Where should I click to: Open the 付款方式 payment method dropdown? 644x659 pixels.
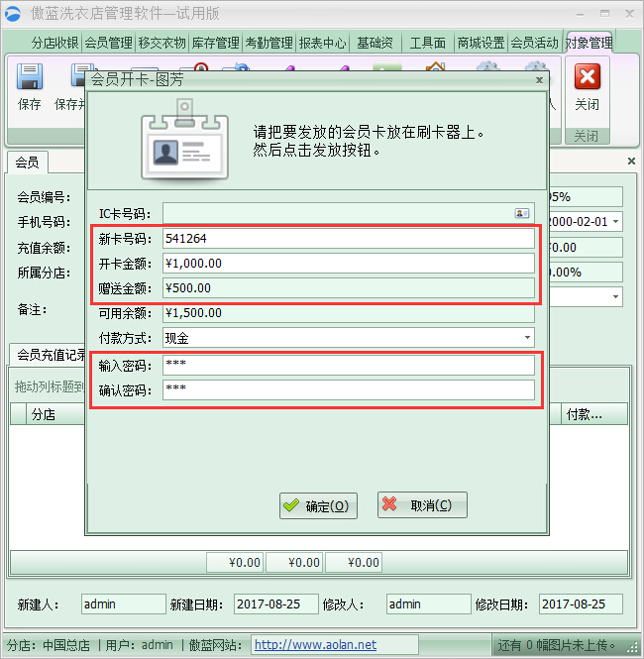[527, 338]
